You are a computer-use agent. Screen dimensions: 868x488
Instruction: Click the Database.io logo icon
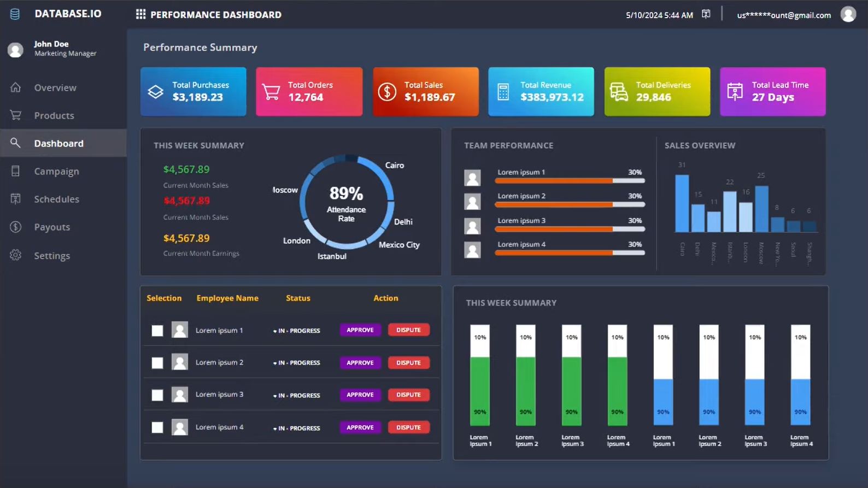[15, 14]
